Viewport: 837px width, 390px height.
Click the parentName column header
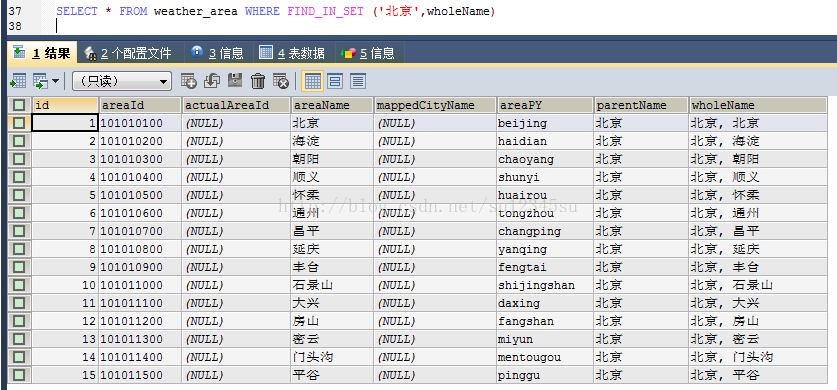click(x=641, y=105)
